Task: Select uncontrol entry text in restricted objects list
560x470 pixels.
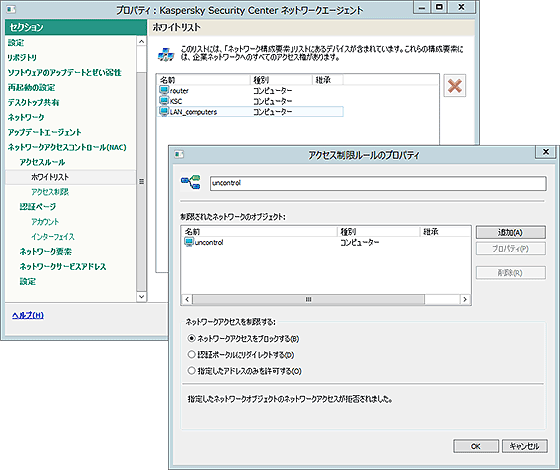Action: pos(209,242)
